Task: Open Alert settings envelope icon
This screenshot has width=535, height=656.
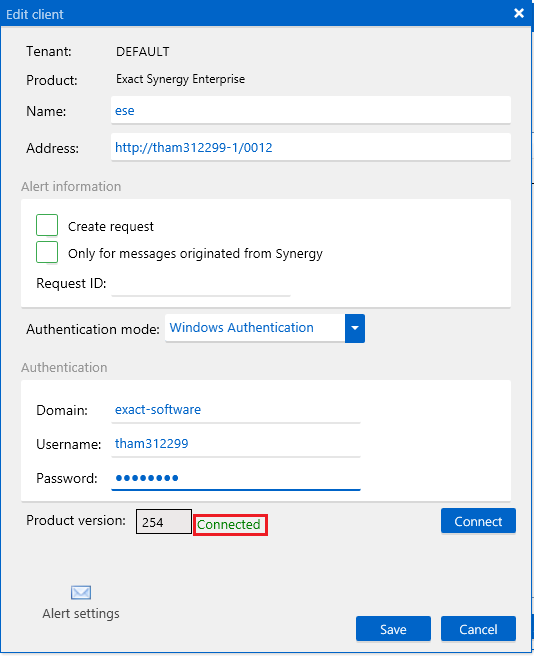Action: [x=81, y=592]
